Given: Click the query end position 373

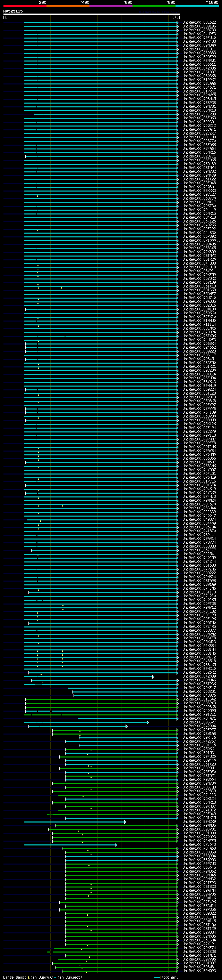Looking at the screenshot, I should 175,17.
